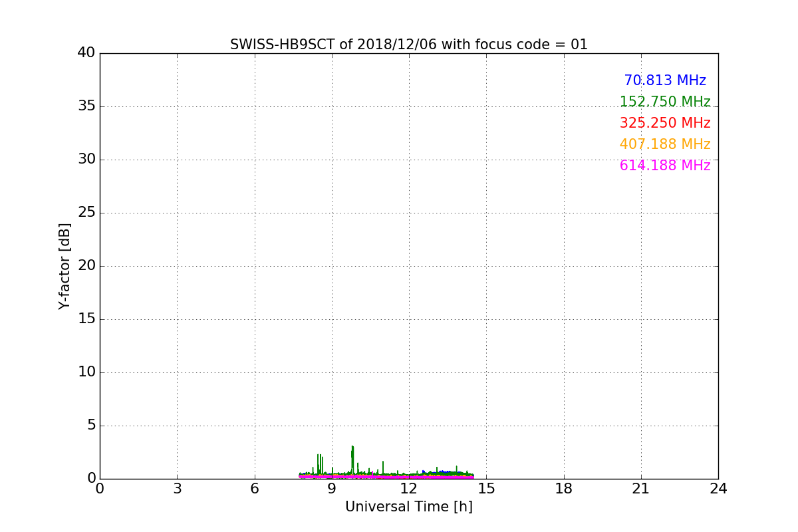Click the y-axis tick label 35
Image resolution: width=798 pixels, height=532 pixels.
pos(86,106)
